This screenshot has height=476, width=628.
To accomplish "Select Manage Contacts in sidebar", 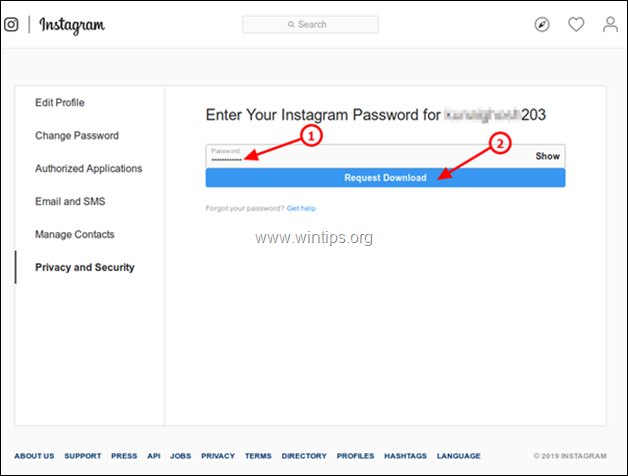I will (x=75, y=235).
